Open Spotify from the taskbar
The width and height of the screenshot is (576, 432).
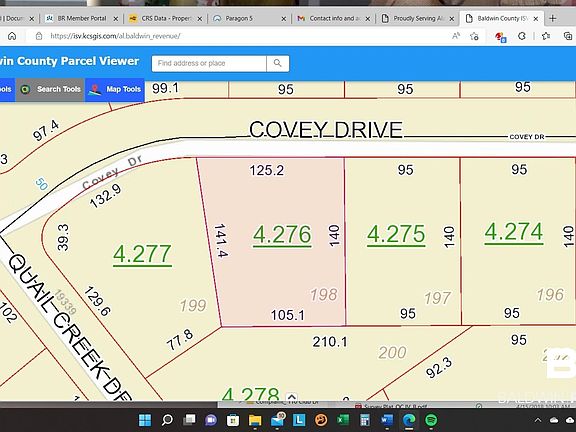pos(431,420)
